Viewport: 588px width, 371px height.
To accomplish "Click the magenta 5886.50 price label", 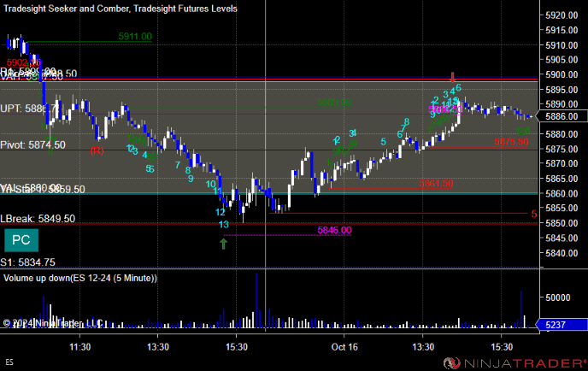I will click(445, 109).
